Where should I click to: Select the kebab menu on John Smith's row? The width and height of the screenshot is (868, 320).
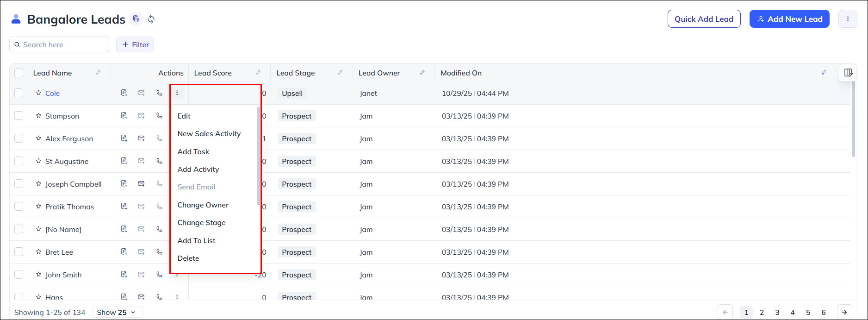click(177, 274)
